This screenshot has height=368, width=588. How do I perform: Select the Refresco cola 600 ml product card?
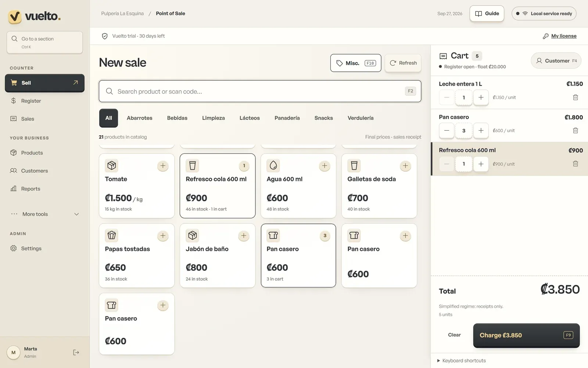coord(218,186)
